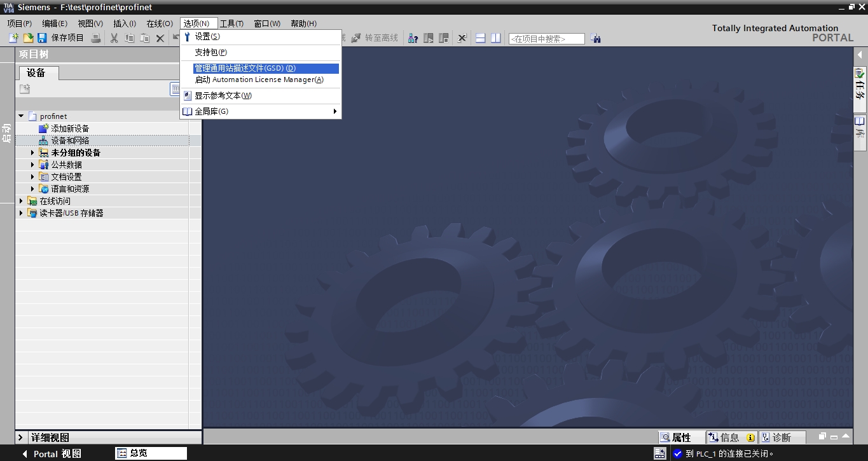This screenshot has height=461, width=868.
Task: Click the accessible devices help icon
Action: tap(413, 38)
